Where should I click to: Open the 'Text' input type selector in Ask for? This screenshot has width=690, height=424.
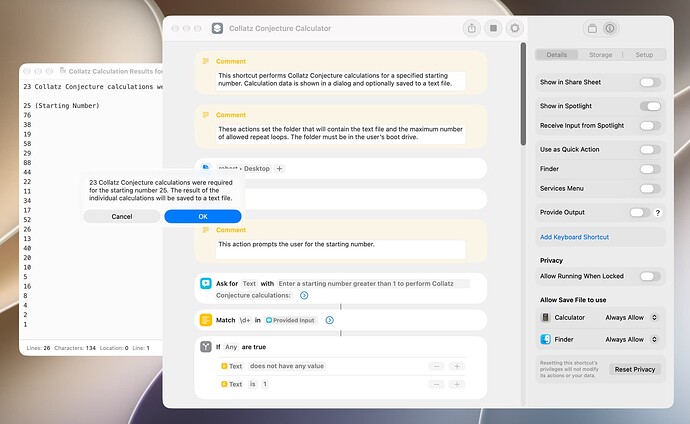click(x=249, y=284)
